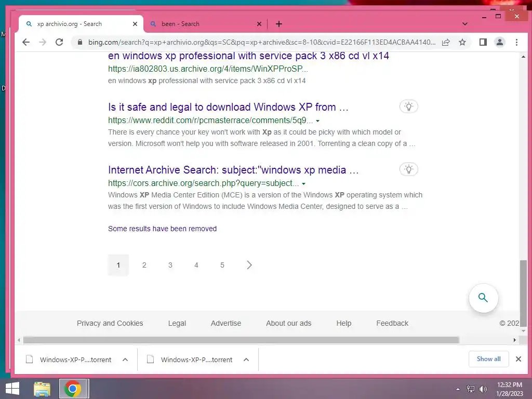Open Privacy and Cookies footer link

coord(110,323)
